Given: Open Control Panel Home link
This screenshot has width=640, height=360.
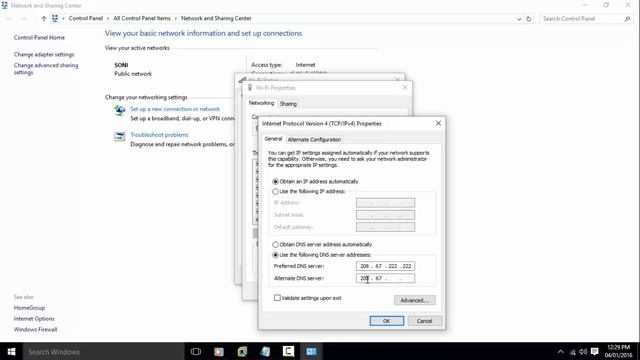Looking at the screenshot, I should coord(39,38).
